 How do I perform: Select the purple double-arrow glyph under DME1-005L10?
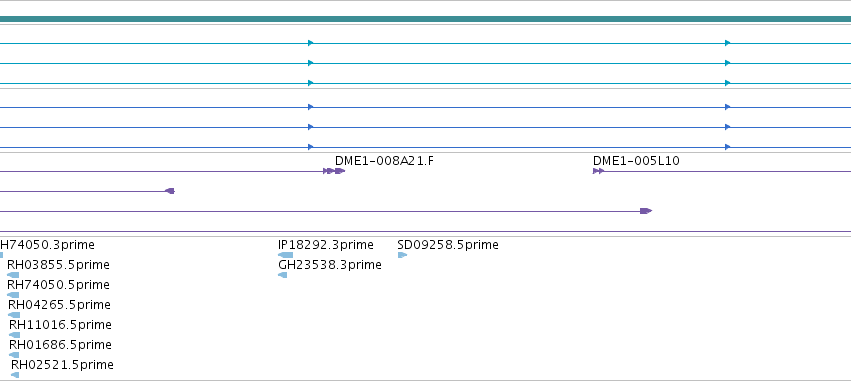click(598, 171)
